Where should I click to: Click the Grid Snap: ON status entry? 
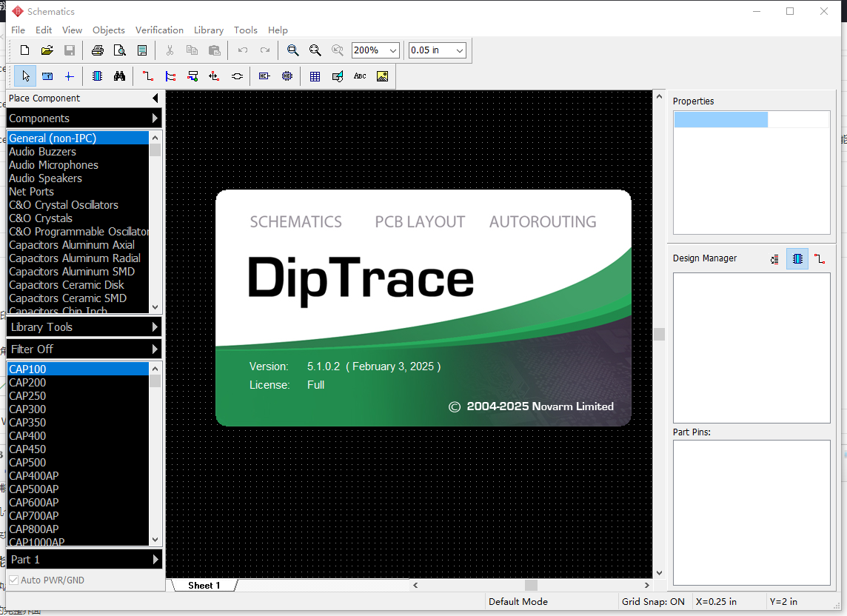[653, 601]
